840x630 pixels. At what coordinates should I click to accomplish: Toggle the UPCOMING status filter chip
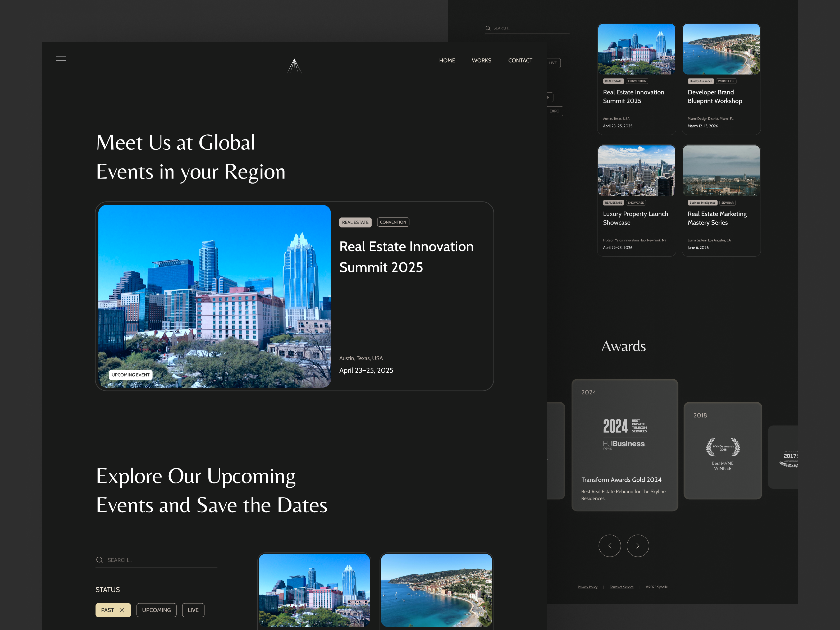point(156,610)
